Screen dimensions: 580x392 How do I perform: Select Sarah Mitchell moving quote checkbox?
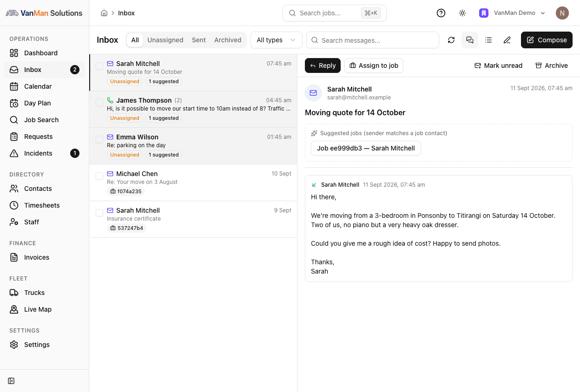click(99, 66)
